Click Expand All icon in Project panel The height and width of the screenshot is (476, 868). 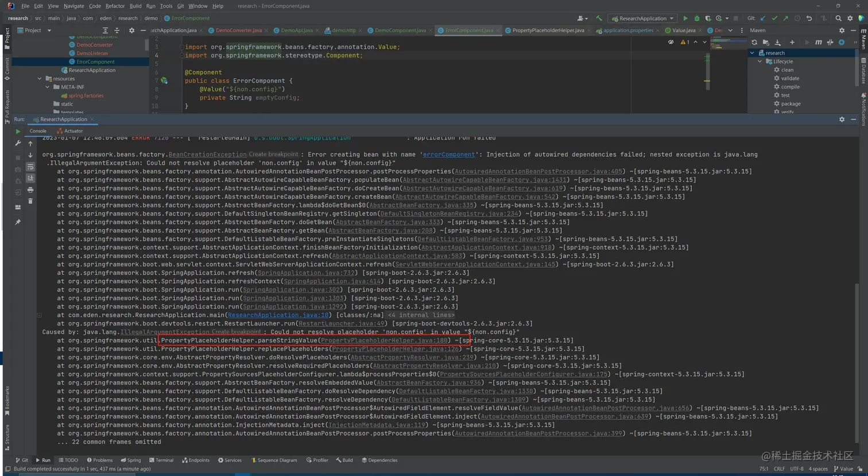[105, 30]
